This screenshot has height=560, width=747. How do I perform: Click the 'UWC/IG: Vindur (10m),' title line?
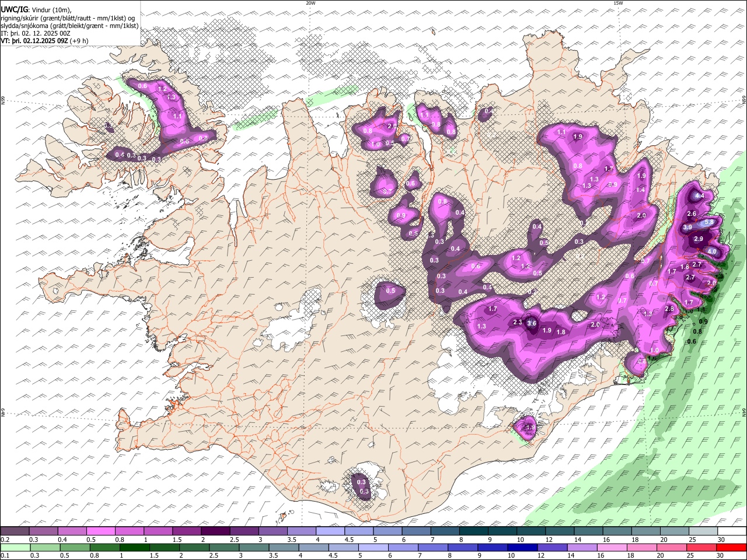[36, 10]
